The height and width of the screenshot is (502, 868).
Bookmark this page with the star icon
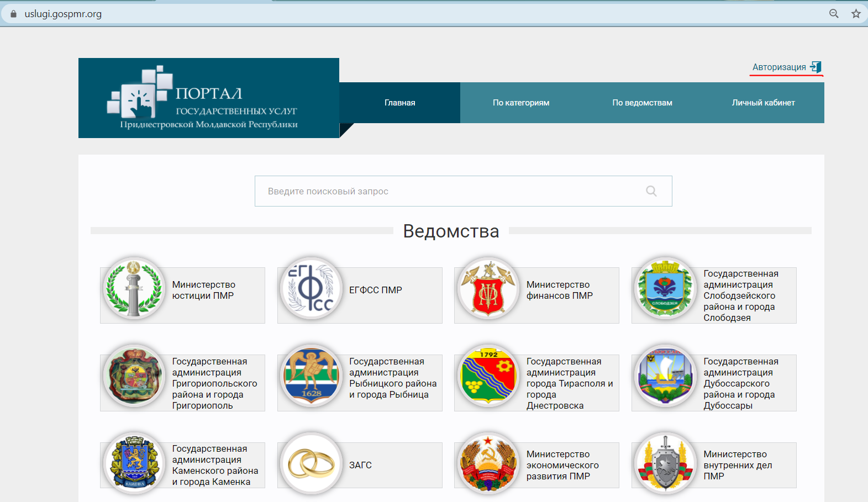pos(856,14)
